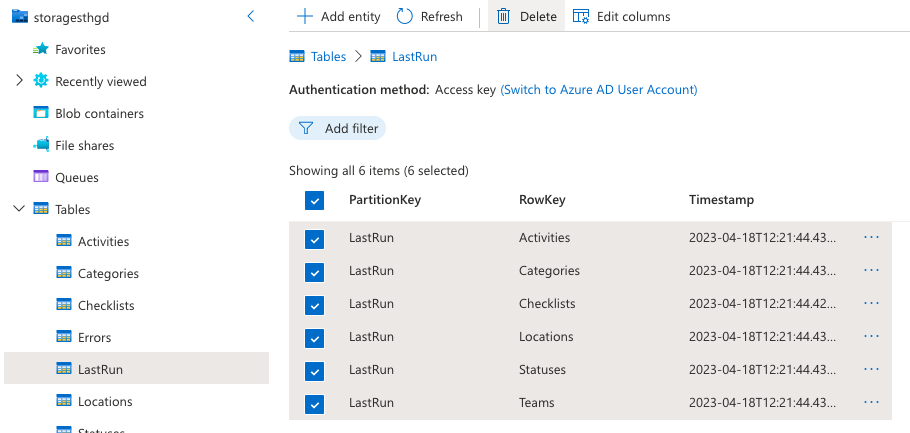Image resolution: width=910 pixels, height=433 pixels.
Task: Click the Add filter button
Action: [x=337, y=128]
